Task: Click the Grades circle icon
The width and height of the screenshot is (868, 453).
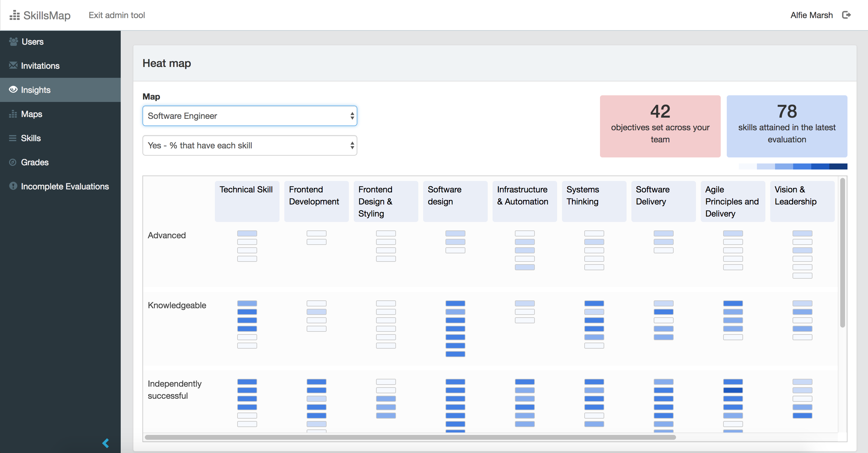Action: 13,162
